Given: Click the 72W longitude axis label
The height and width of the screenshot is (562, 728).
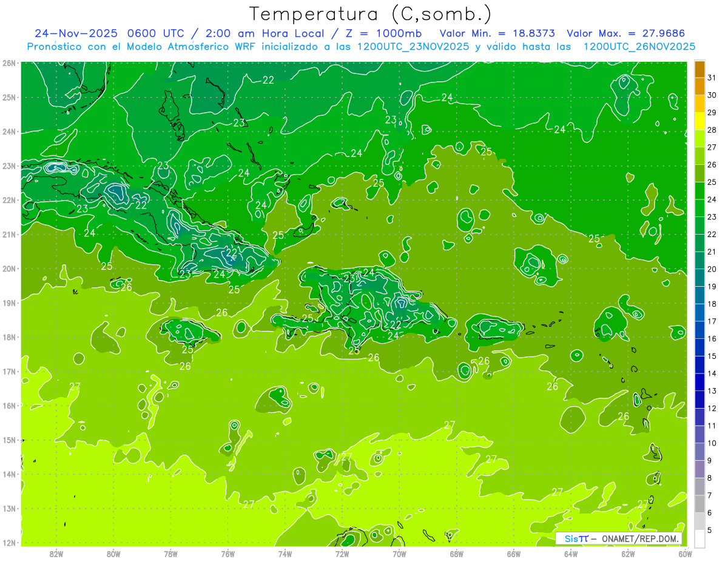Looking at the screenshot, I should [x=342, y=554].
